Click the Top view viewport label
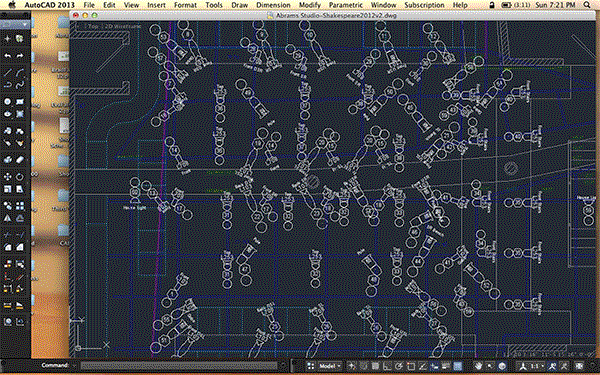Screen dimensions: 600x375 [92, 26]
